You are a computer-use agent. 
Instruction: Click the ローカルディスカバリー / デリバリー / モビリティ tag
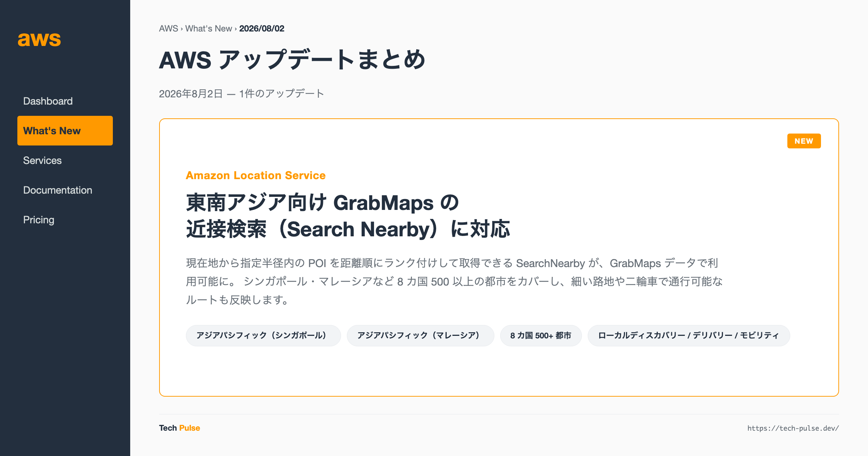[x=689, y=335]
